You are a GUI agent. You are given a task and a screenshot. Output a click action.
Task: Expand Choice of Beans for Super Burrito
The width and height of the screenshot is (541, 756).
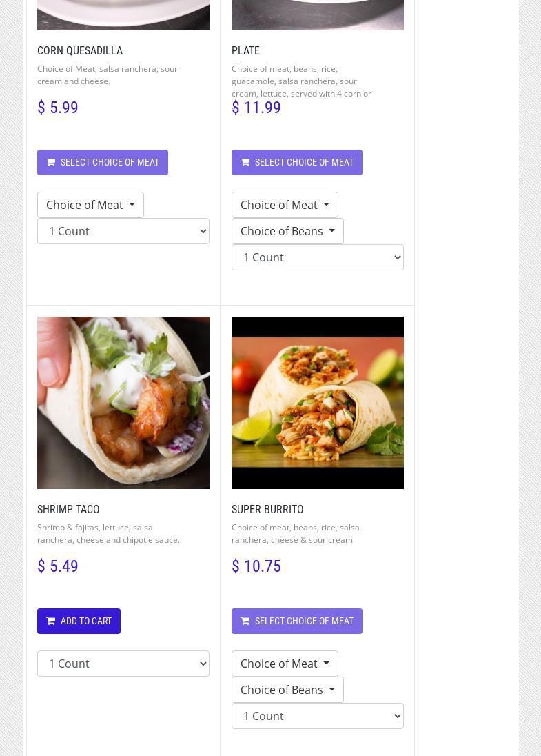click(287, 690)
